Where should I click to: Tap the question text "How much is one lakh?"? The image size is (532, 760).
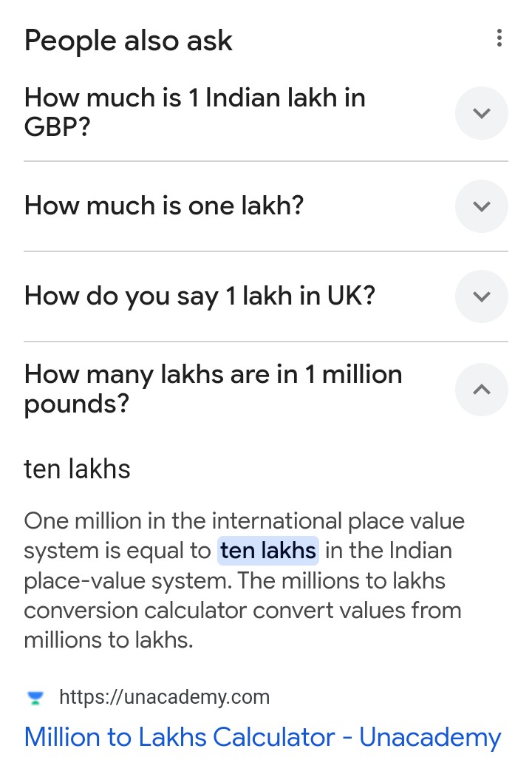164,206
